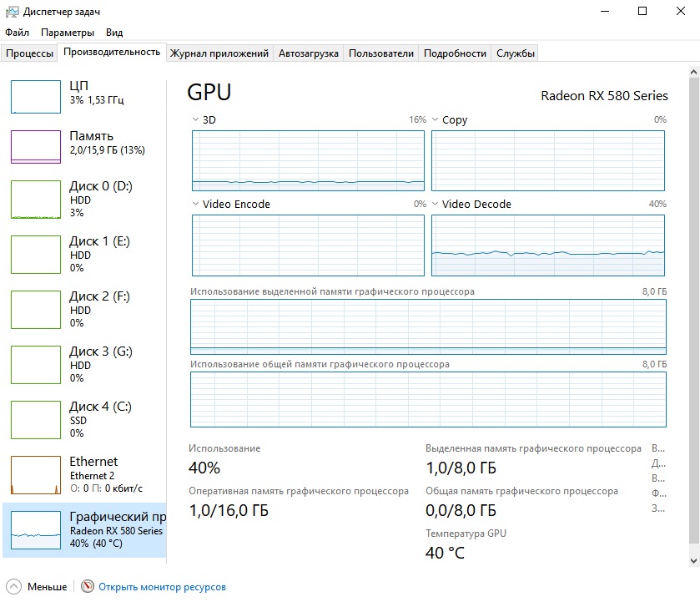Switch to the Процессы tab
The width and height of the screenshot is (700, 607).
pyautogui.click(x=30, y=53)
